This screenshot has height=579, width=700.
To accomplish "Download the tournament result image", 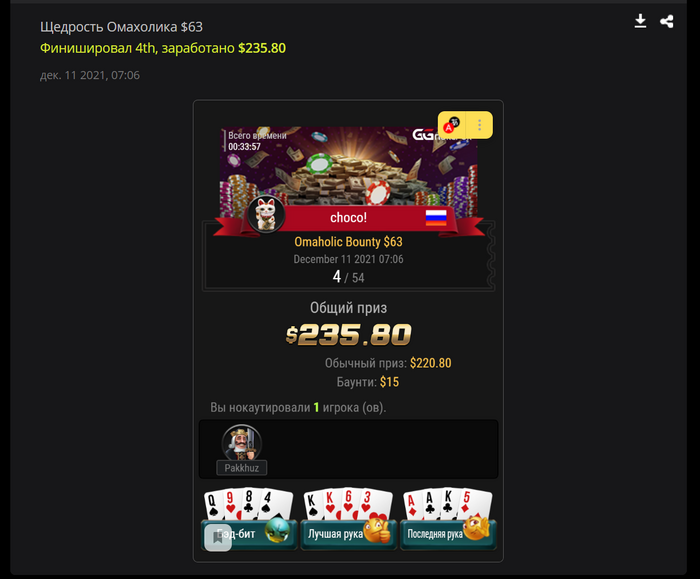I will (x=640, y=21).
